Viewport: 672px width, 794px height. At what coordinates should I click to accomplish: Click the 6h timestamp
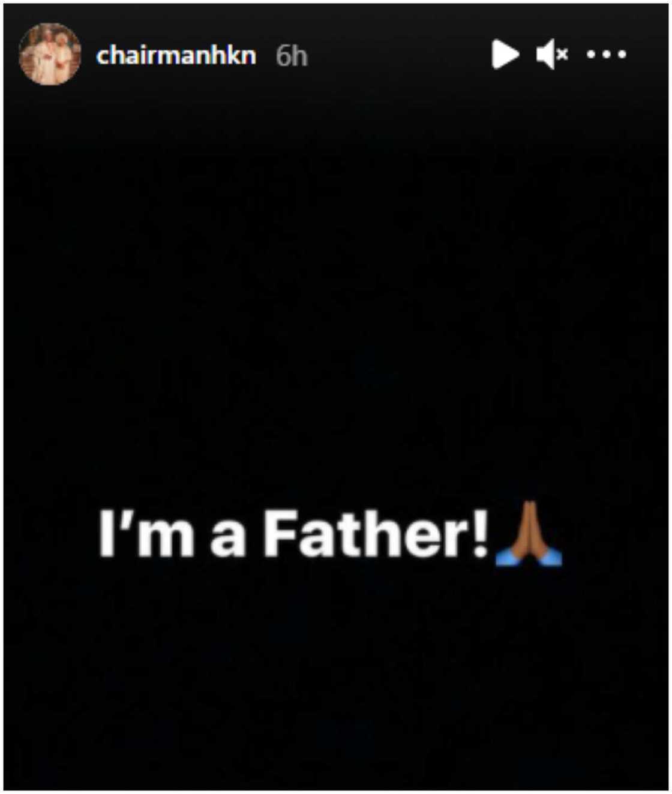point(292,56)
